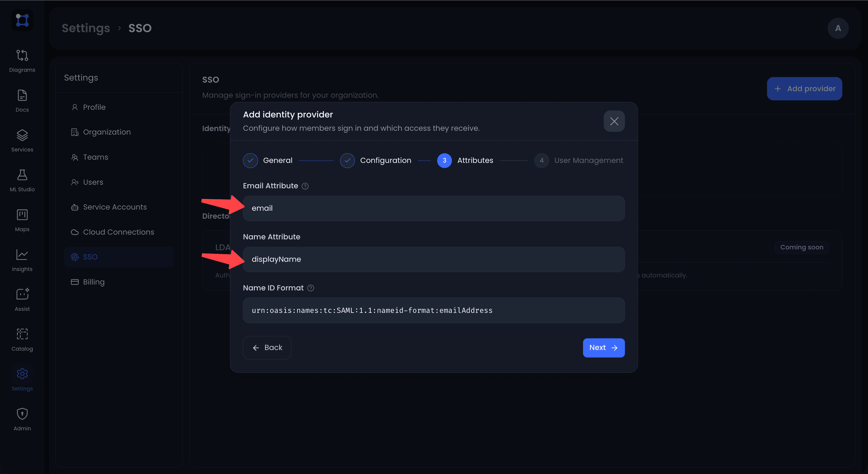This screenshot has width=868, height=474.
Task: Open the Cloud Connections settings page
Action: [x=119, y=232]
